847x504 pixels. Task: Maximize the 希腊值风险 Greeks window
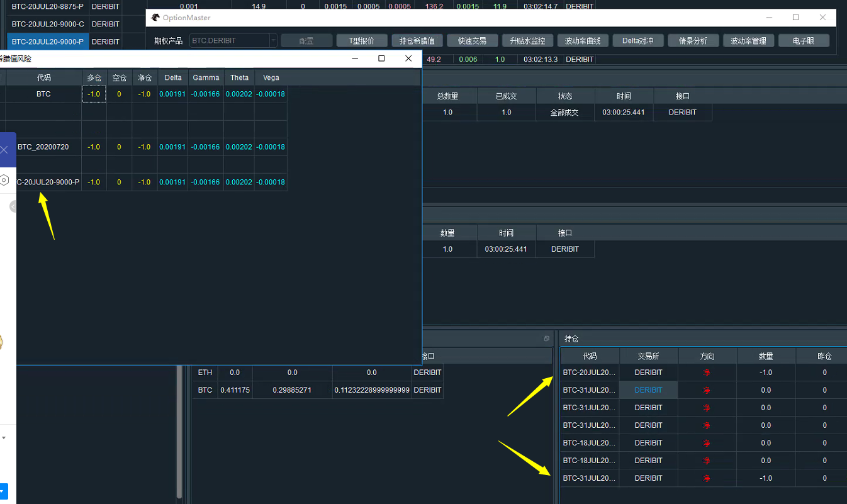381,59
